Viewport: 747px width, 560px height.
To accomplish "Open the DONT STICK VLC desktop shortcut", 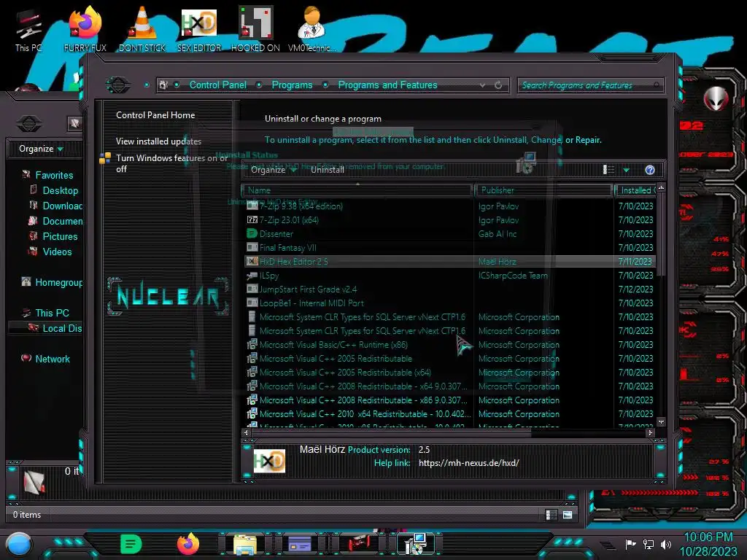I will [142, 29].
